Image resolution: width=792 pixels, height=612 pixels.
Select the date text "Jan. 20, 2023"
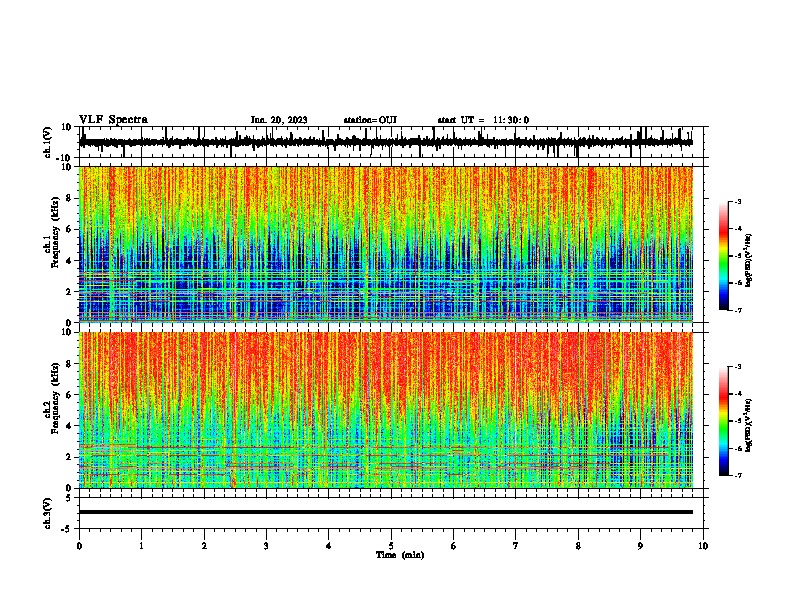pyautogui.click(x=279, y=120)
